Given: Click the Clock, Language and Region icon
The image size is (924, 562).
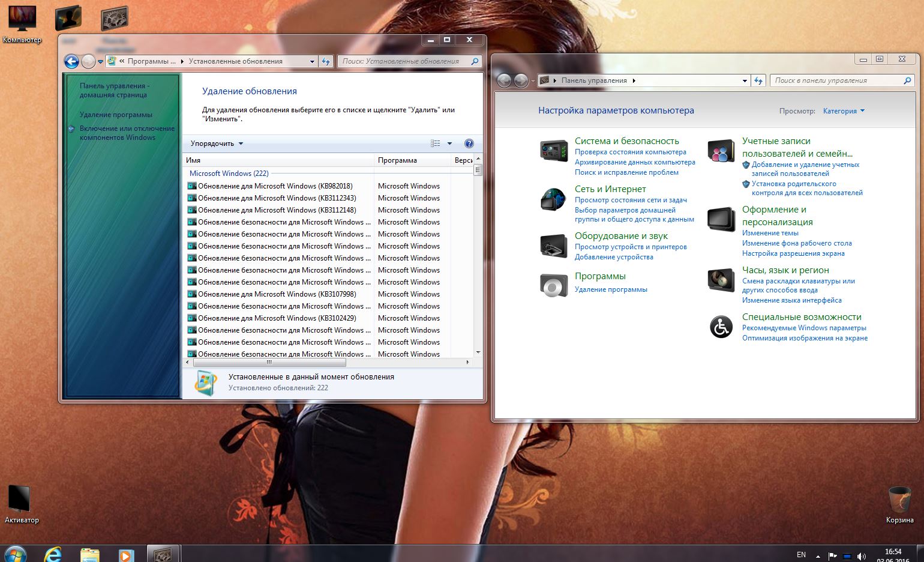Looking at the screenshot, I should pos(721,280).
